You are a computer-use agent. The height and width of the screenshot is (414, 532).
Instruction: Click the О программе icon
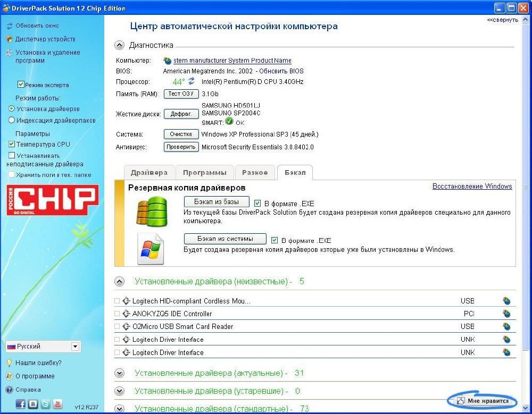pos(10,376)
